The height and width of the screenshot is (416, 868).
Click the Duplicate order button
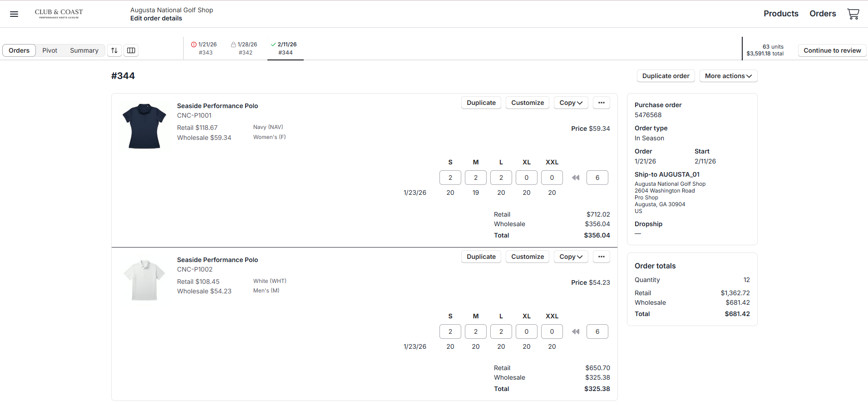[666, 76]
